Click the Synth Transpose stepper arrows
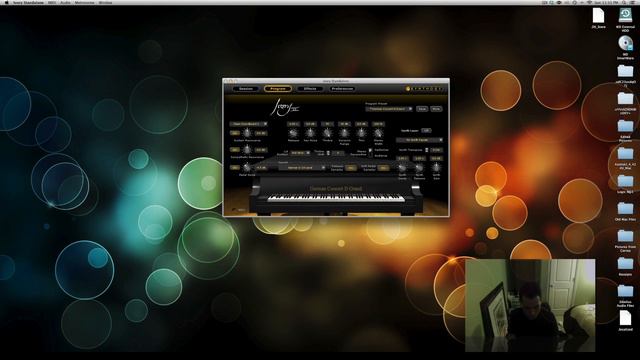Screen dimensions: 640x360 (x=427, y=150)
